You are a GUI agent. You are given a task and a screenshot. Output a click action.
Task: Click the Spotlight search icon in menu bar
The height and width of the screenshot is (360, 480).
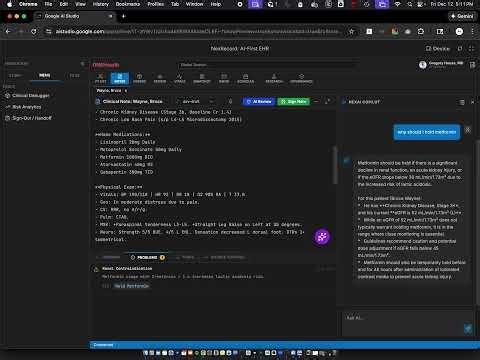[x=410, y=4]
